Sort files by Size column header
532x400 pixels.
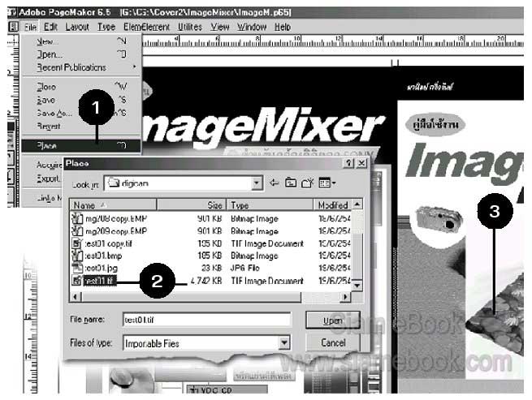pos(192,205)
